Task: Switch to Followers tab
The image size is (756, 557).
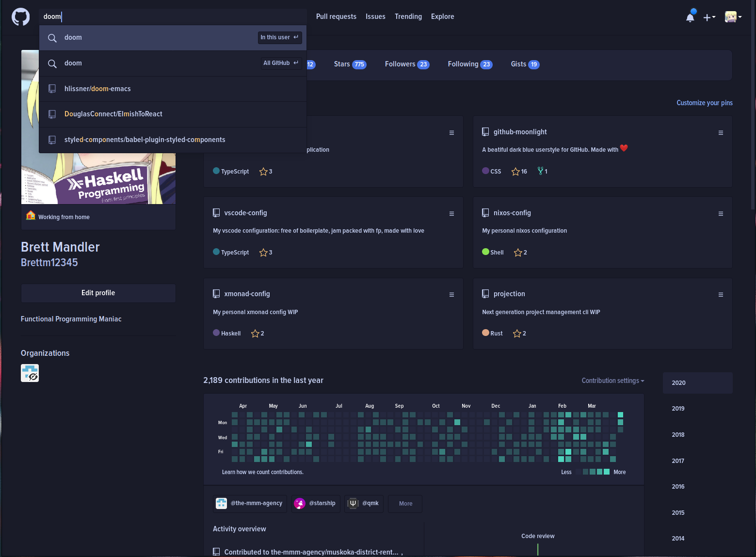Action: click(x=407, y=64)
